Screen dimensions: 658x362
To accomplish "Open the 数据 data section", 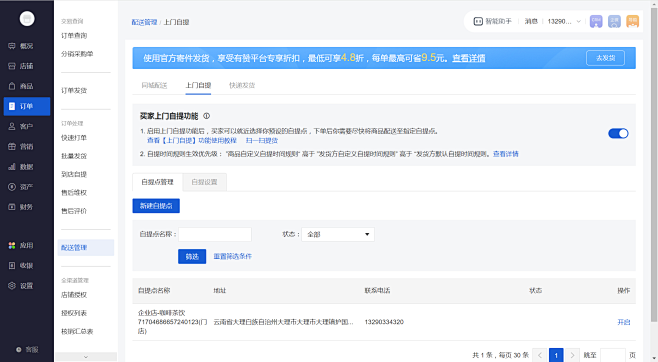I will [21, 167].
